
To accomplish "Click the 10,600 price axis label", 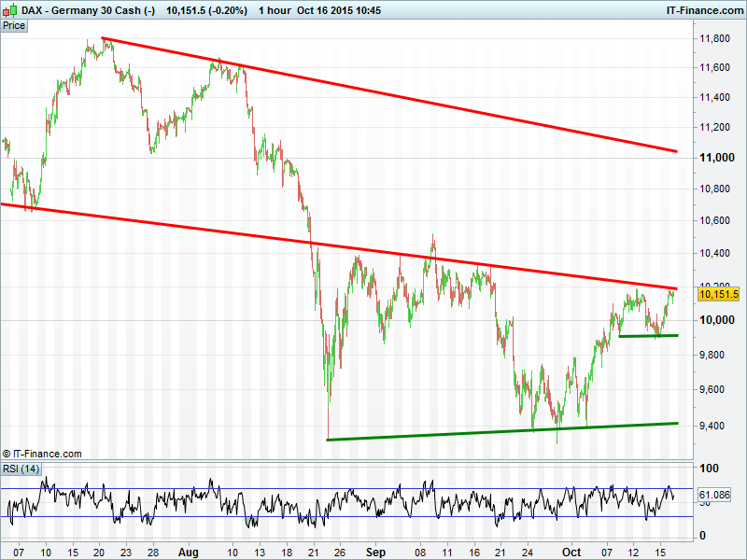I will click(714, 220).
